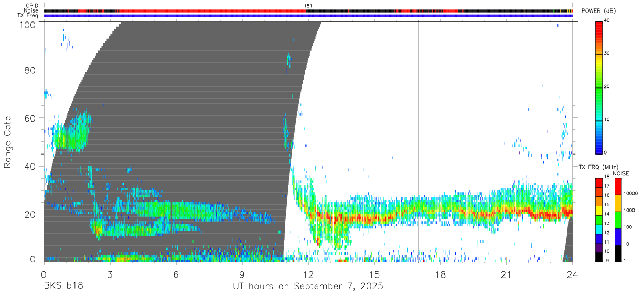Viewport: 644px width, 297px height.
Task: Click the 100 tick on Range Gate axis
Action: point(27,24)
